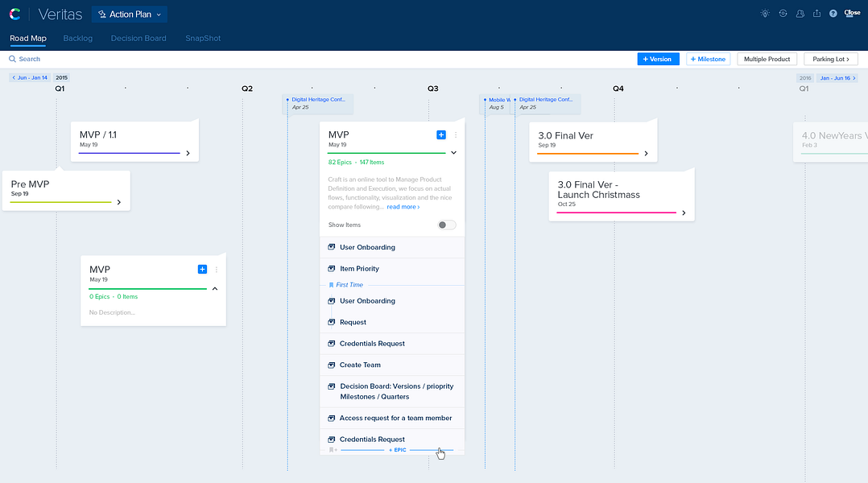Open the Parking Lot panel
868x483 pixels.
click(x=830, y=60)
